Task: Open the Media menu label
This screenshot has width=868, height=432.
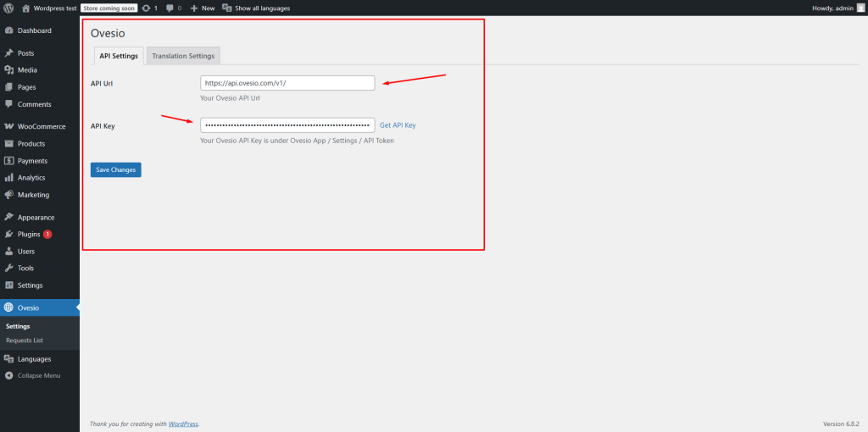Action: [x=27, y=70]
